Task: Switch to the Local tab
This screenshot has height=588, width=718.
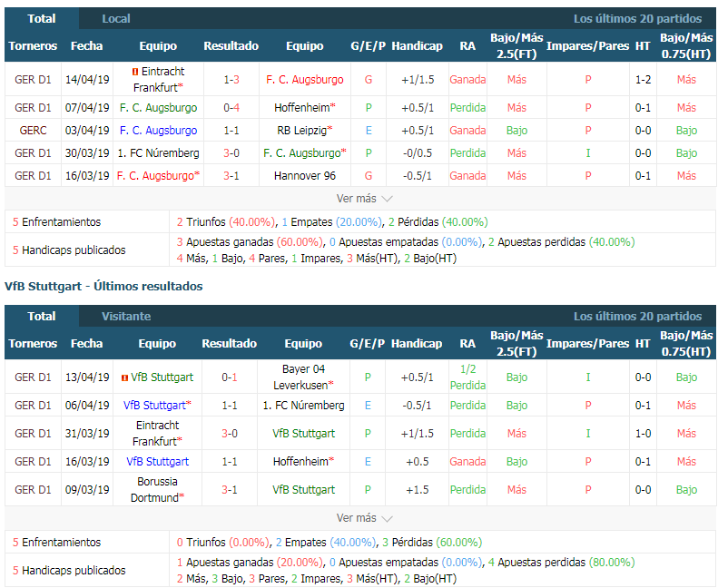Action: 116,19
